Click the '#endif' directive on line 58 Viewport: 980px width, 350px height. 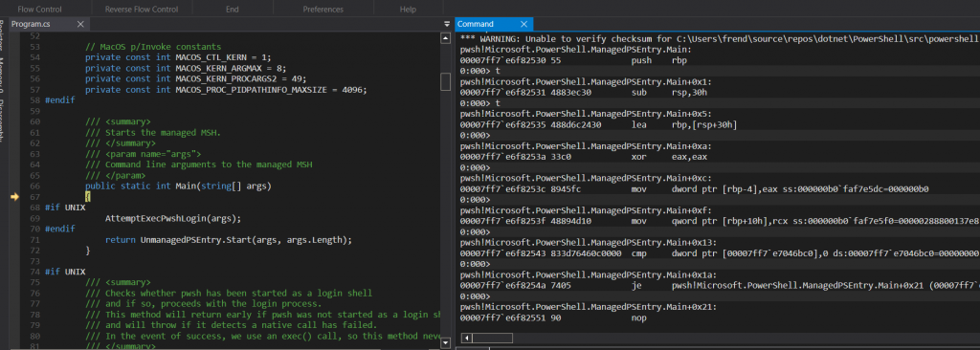pos(60,100)
